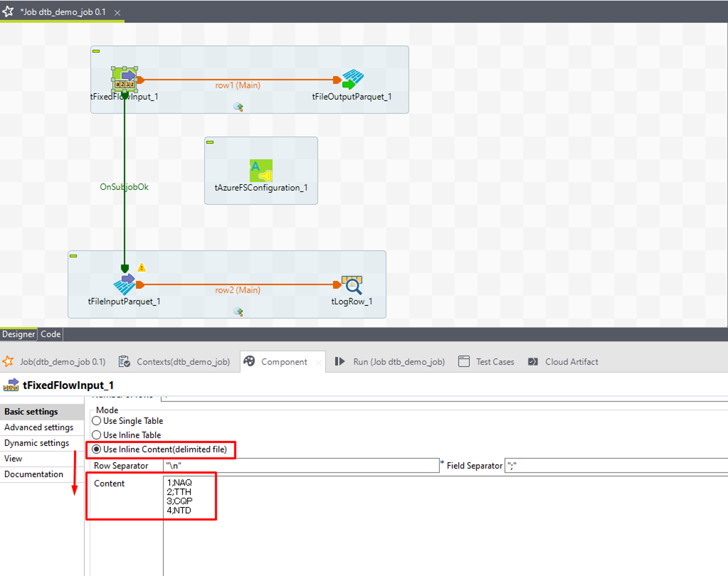This screenshot has width=728, height=576.
Task: Open Advanced settings section
Action: pyautogui.click(x=39, y=427)
